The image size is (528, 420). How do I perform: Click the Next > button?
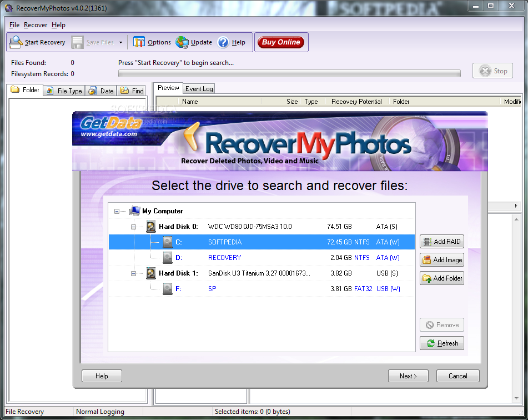click(x=408, y=376)
